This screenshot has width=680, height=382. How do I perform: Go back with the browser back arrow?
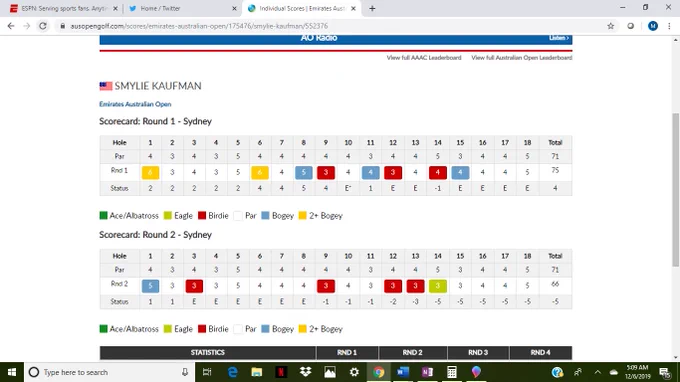click(11, 26)
